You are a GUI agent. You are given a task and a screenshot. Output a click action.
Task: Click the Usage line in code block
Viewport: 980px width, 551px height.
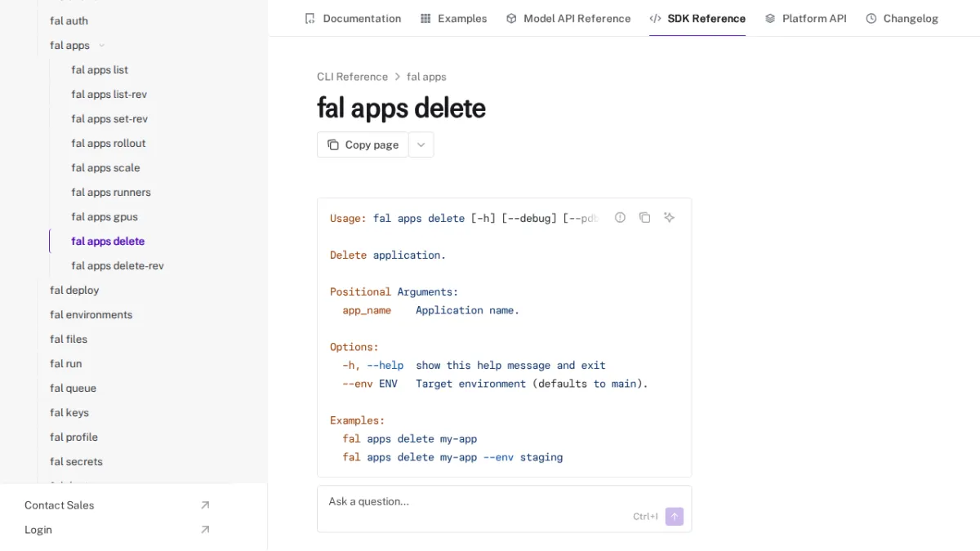pyautogui.click(x=464, y=219)
